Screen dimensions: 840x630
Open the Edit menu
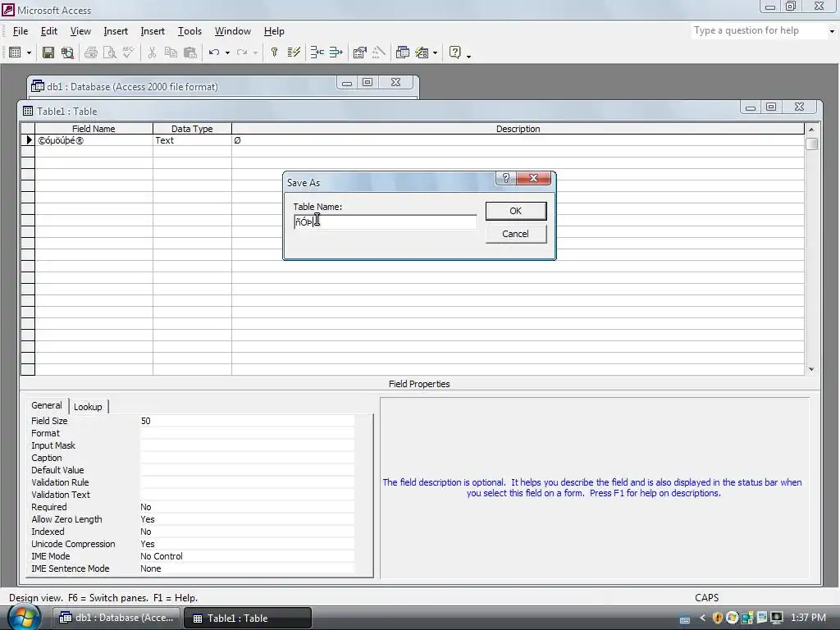(48, 31)
